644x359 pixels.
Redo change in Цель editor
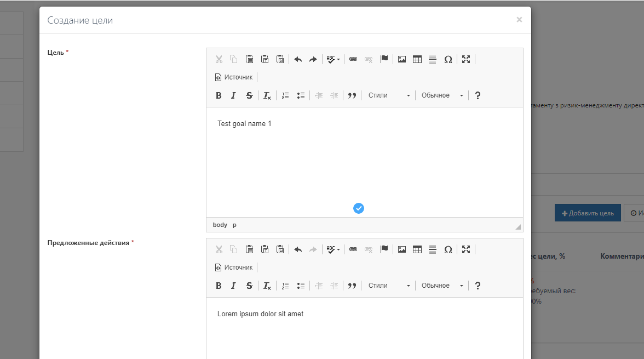pyautogui.click(x=313, y=59)
